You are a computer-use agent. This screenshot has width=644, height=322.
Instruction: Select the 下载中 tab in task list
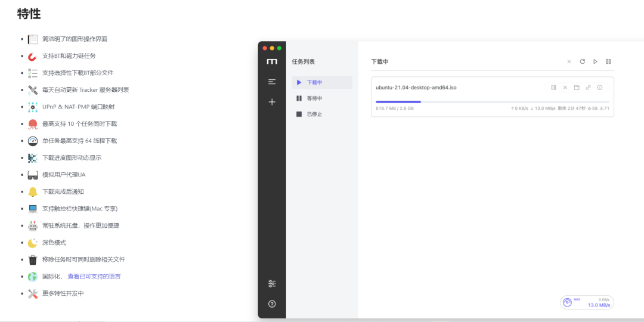click(322, 82)
